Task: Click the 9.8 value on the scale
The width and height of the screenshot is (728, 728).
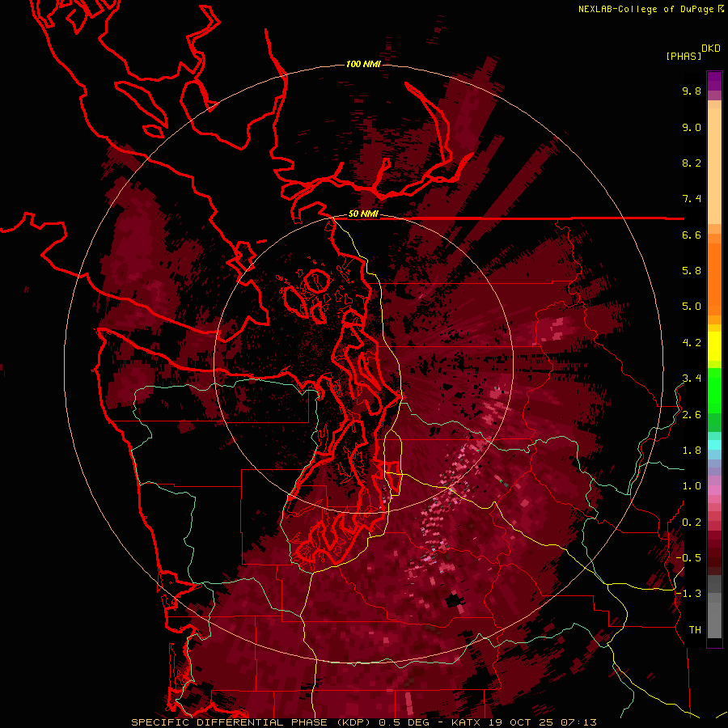Action: 692,91
